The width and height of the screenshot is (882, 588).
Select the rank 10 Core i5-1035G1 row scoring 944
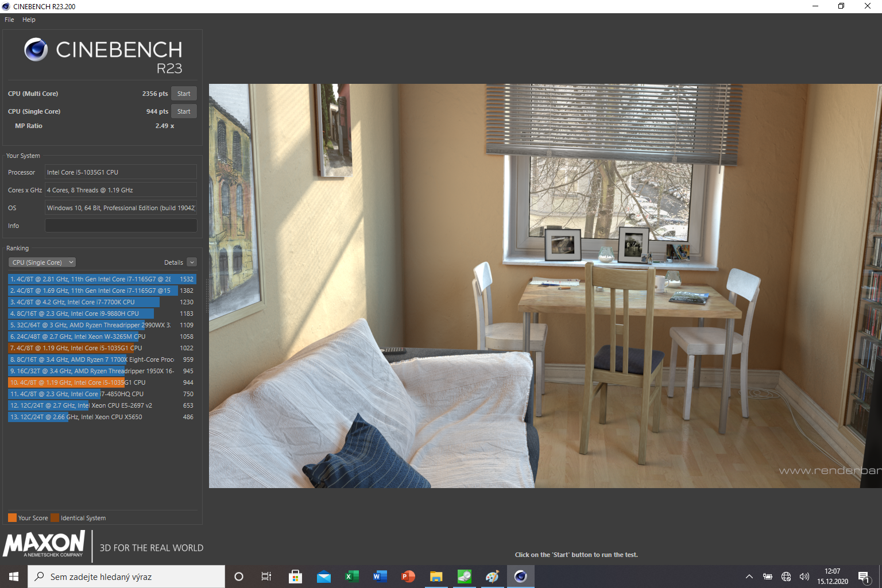pos(102,382)
